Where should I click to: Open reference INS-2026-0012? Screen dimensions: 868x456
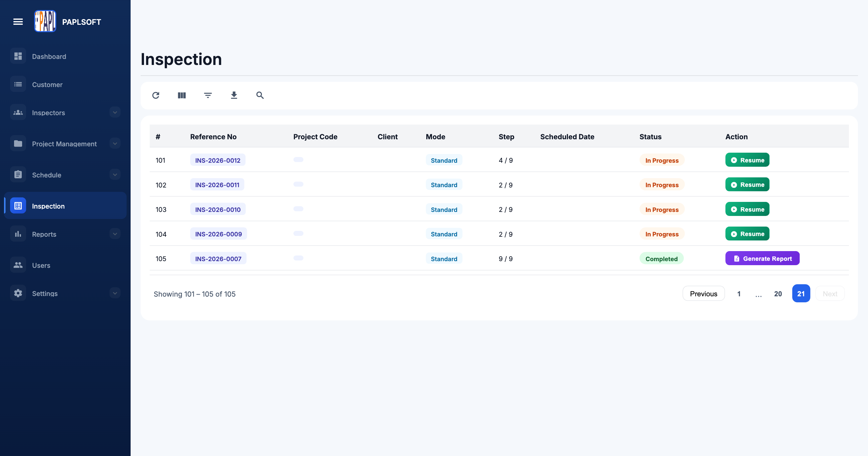pyautogui.click(x=218, y=160)
